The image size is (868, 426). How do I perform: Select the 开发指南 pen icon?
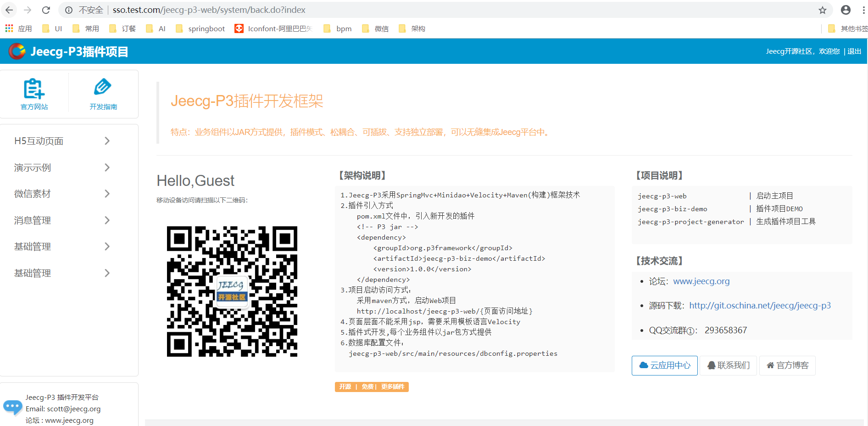click(102, 87)
